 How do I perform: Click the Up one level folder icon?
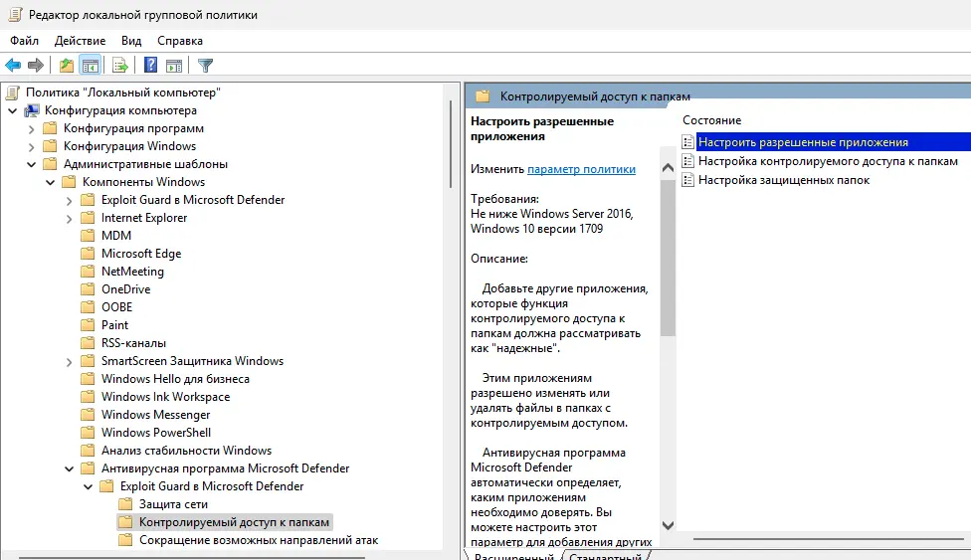[67, 66]
